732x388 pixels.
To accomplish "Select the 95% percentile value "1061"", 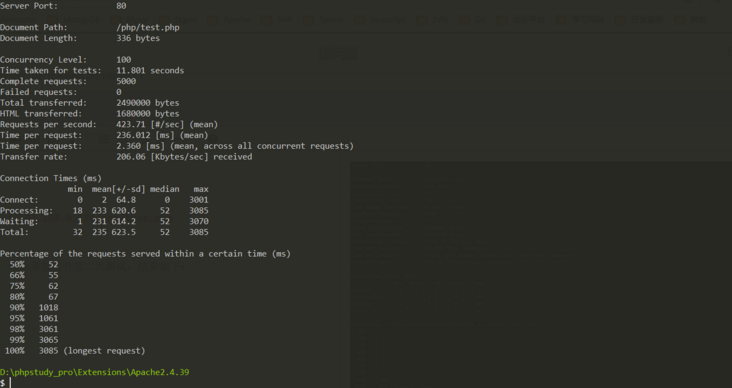I will pyautogui.click(x=49, y=318).
